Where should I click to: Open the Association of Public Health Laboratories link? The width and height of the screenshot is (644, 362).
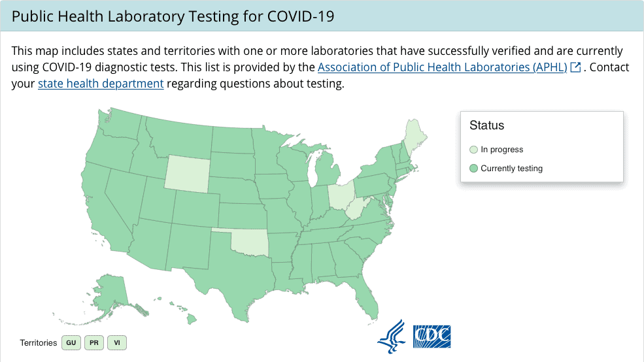coord(442,67)
